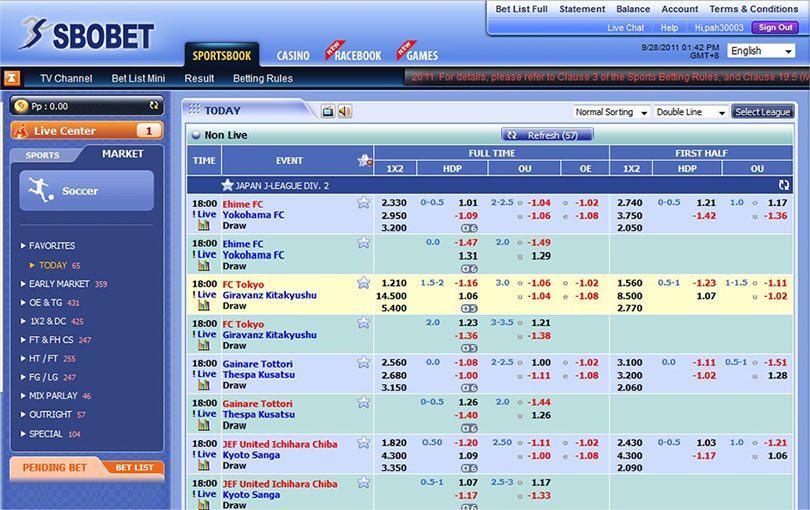This screenshot has width=810, height=510.
Task: Open more bet types for second Ehime FC row
Action: point(469,268)
